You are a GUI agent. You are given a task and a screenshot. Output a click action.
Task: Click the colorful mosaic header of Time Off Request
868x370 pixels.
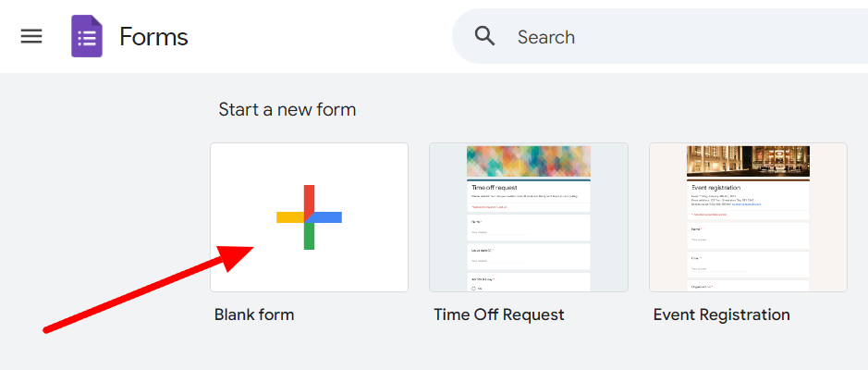tap(529, 161)
